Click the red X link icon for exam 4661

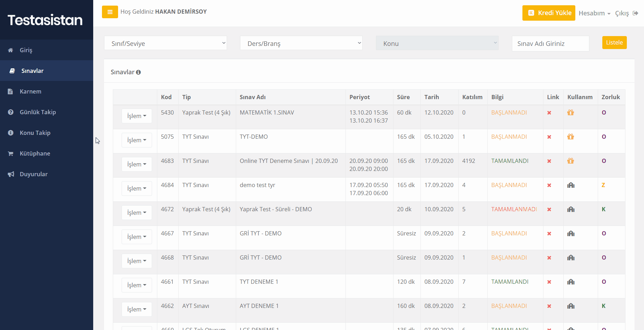coord(549,282)
